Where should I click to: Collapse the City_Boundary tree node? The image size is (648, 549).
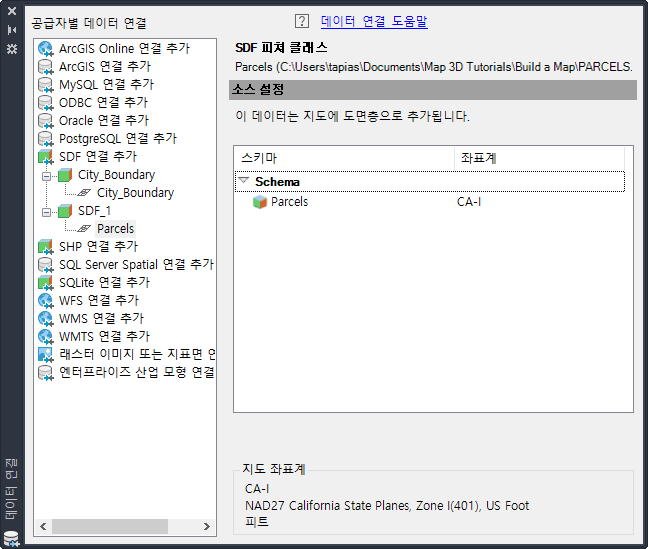point(47,177)
